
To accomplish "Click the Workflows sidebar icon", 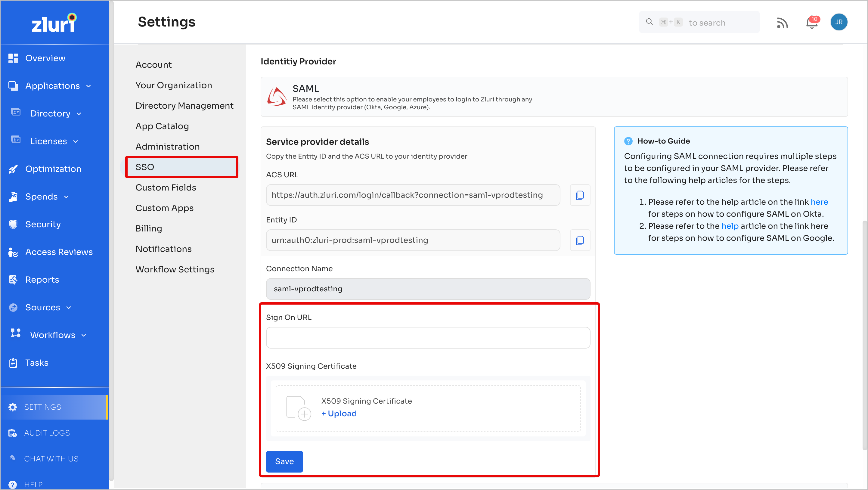I will point(16,333).
